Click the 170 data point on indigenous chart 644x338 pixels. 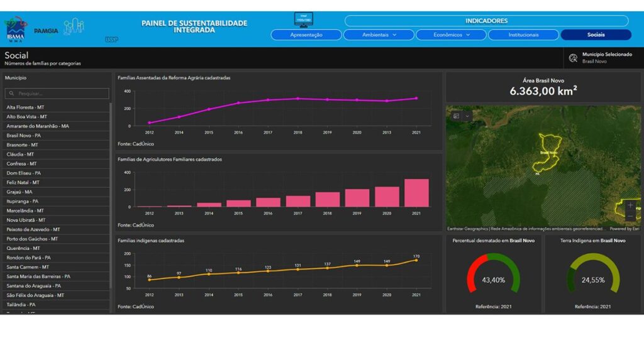coord(416,260)
